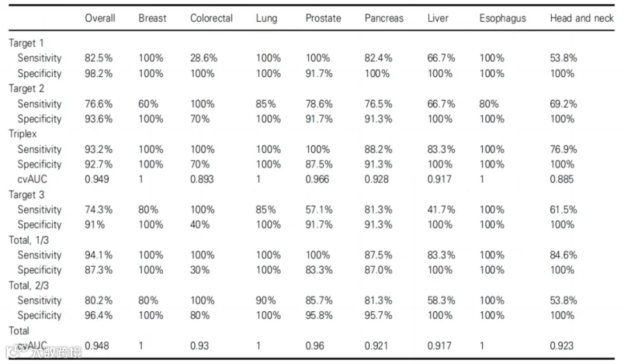Select the Pancreas column header

384,18
